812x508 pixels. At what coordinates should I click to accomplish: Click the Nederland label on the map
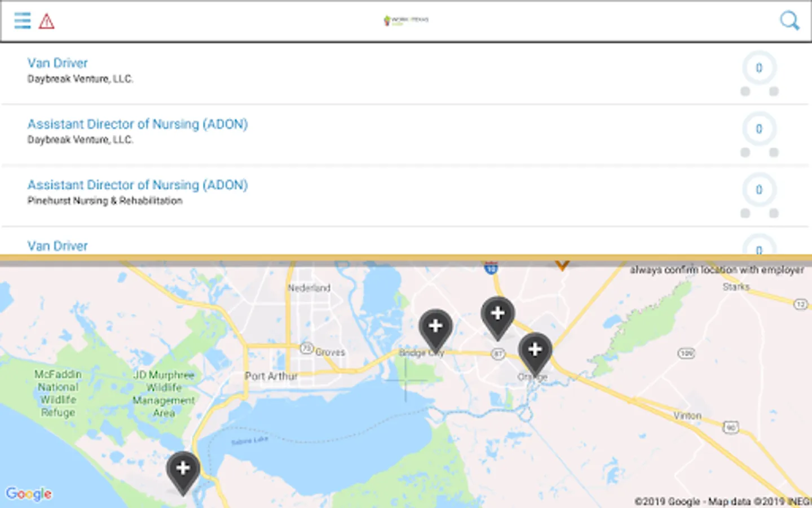pyautogui.click(x=309, y=288)
